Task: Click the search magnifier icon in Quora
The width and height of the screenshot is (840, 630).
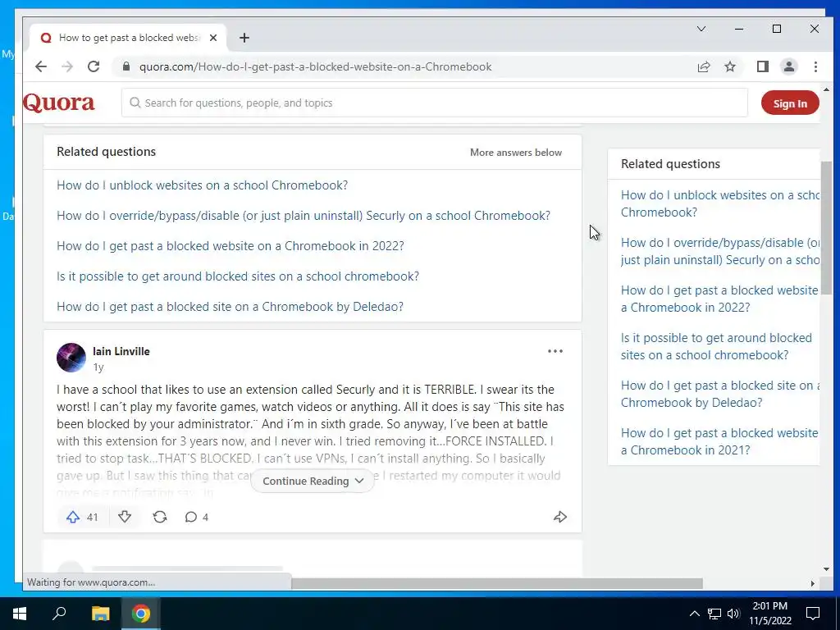Action: [135, 103]
